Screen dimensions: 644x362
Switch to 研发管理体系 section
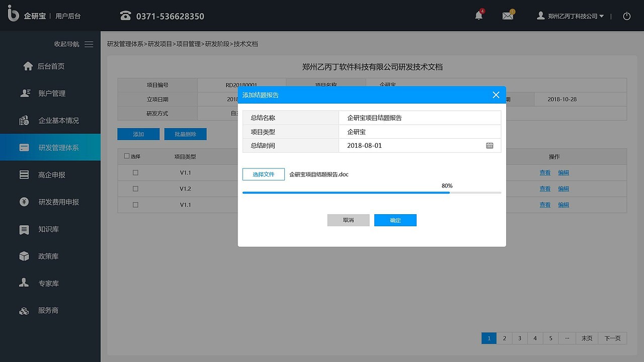point(48,147)
